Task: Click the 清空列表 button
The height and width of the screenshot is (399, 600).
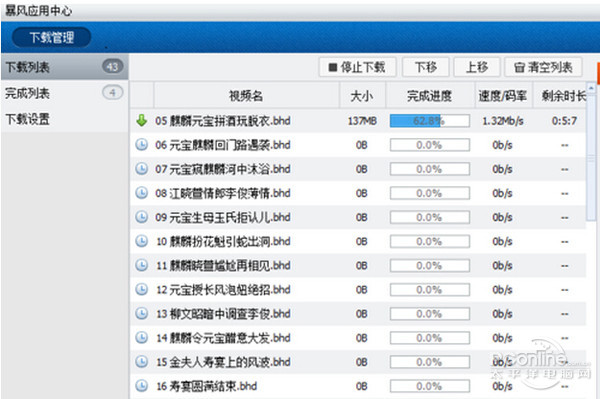Action: [543, 67]
